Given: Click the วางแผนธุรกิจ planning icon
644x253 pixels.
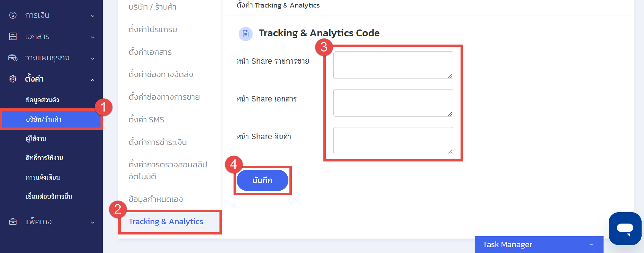Looking at the screenshot, I should point(13,58).
